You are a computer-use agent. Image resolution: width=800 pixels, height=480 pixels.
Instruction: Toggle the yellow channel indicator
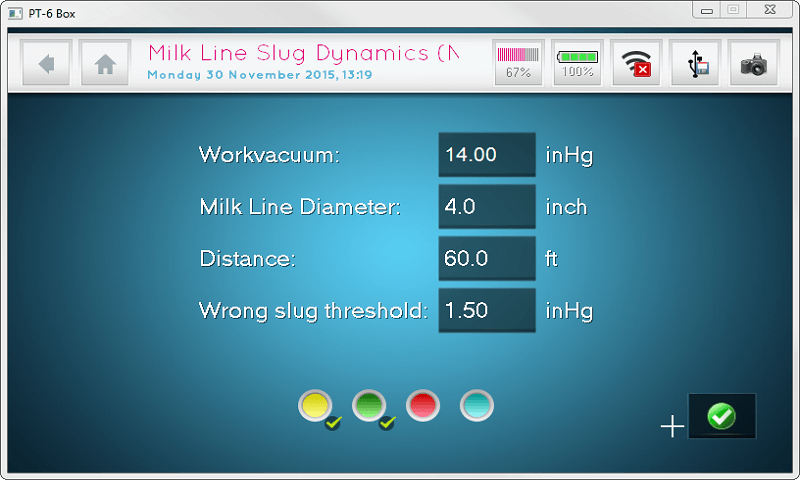tap(315, 405)
